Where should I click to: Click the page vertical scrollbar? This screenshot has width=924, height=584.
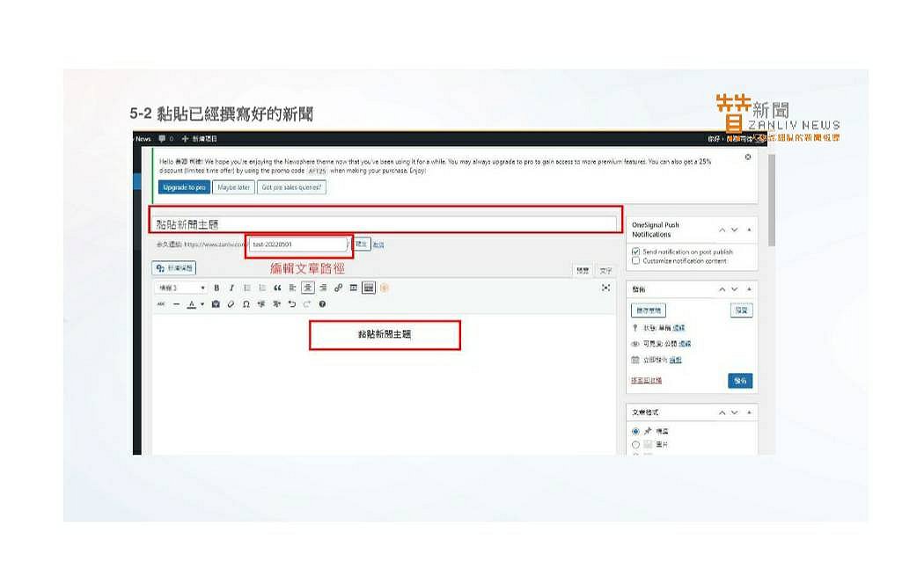coord(771,201)
